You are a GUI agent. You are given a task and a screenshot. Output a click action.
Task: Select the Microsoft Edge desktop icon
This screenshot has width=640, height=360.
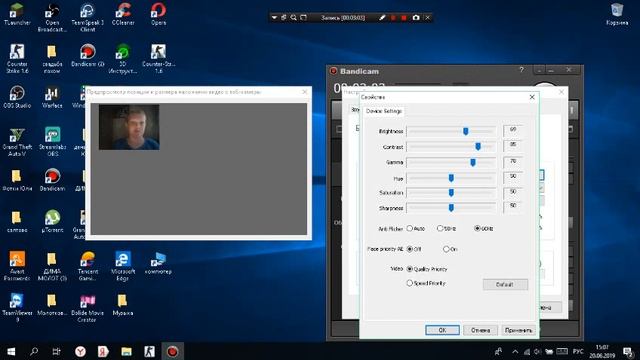tap(123, 266)
